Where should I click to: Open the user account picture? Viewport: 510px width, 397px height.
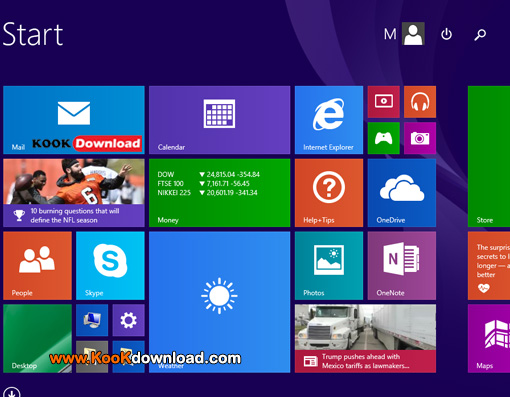click(413, 34)
